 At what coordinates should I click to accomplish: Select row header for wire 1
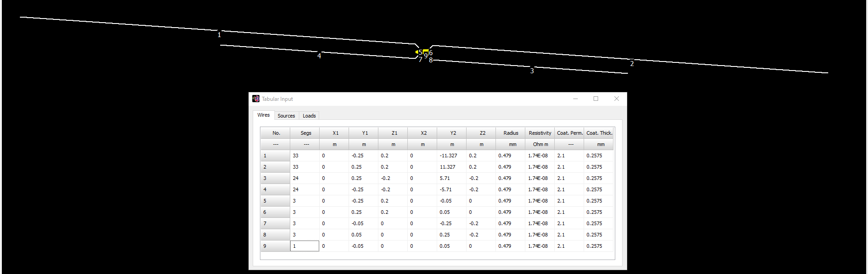275,156
